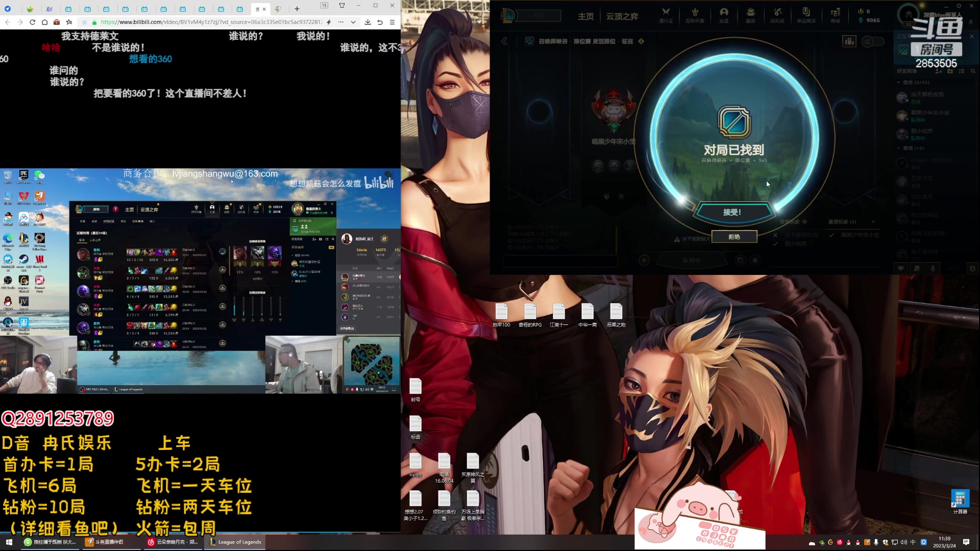Image resolution: width=980 pixels, height=551 pixels.
Task: Open the browser skin shirt icon
Action: pos(342,5)
